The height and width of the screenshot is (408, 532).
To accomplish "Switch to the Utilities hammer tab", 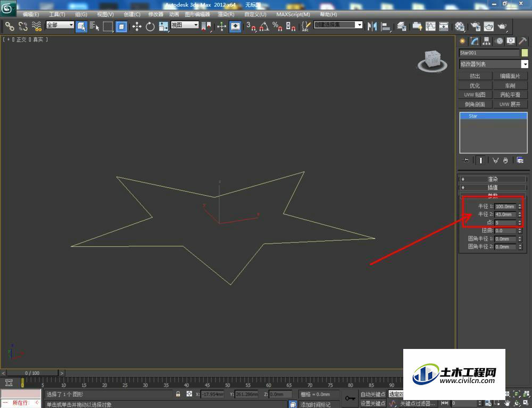I will 523,41.
